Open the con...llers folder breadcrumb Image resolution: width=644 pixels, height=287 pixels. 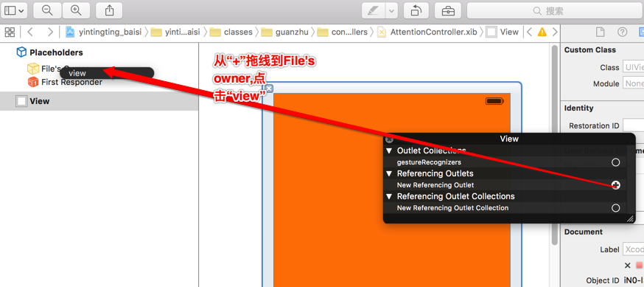(x=343, y=32)
